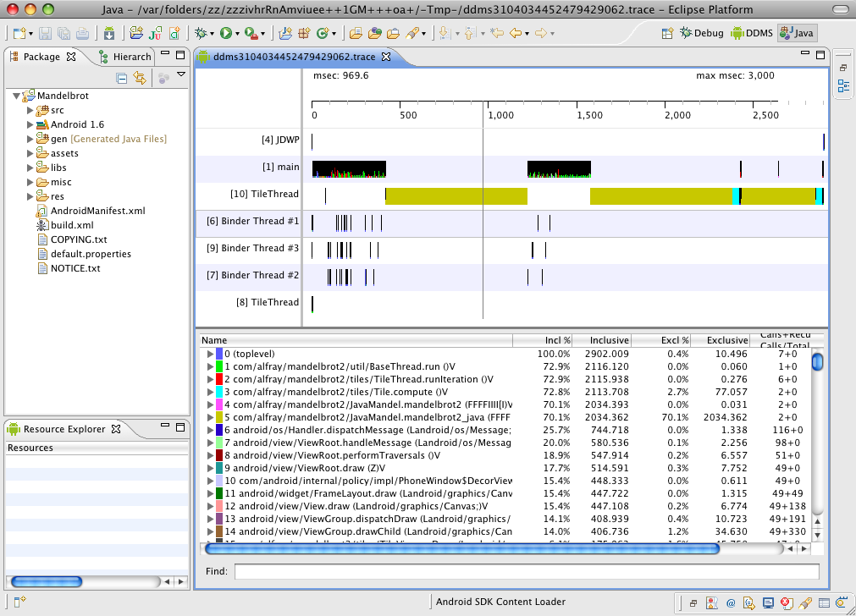The width and height of the screenshot is (856, 616).
Task: Open AndroidManifest.xml in Package Explorer
Action: (x=97, y=211)
